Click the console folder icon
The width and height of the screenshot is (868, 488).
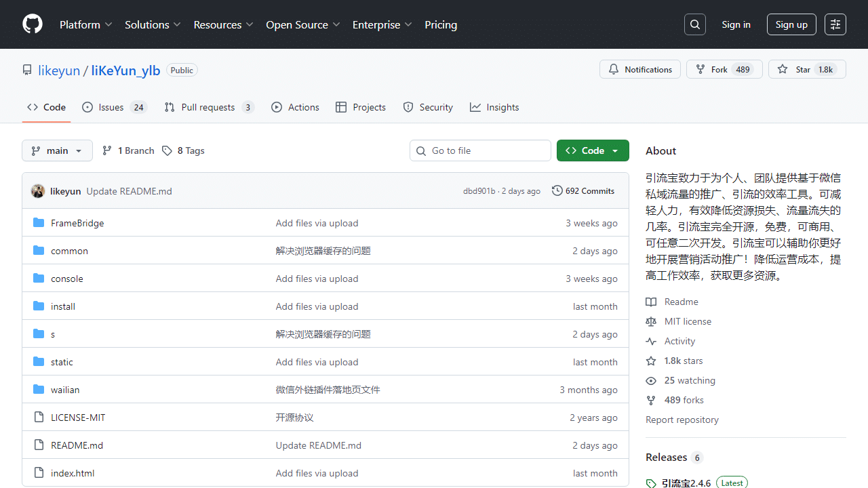pos(39,279)
